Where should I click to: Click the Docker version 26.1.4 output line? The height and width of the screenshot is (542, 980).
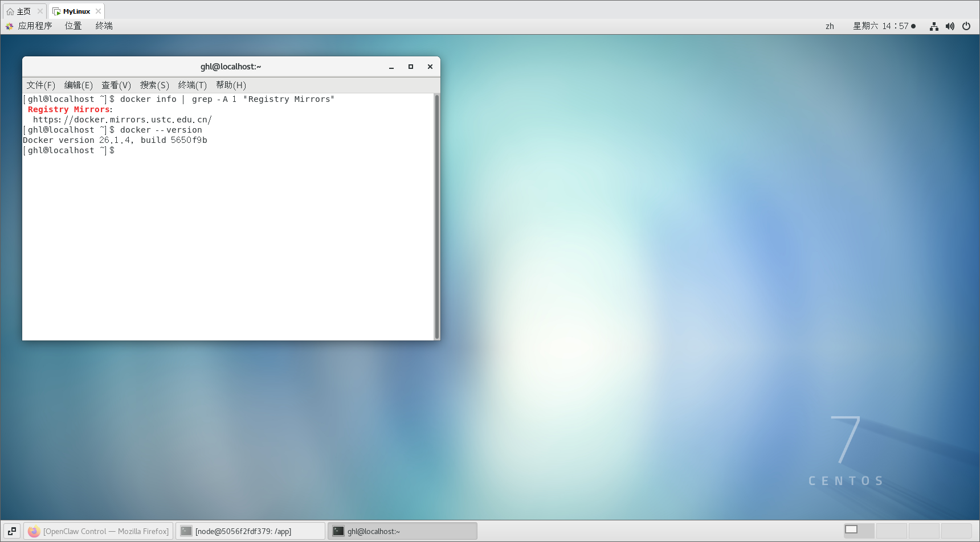115,140
